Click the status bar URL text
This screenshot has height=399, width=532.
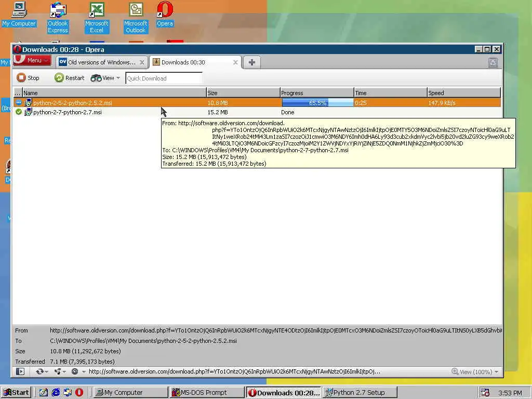[x=234, y=372]
